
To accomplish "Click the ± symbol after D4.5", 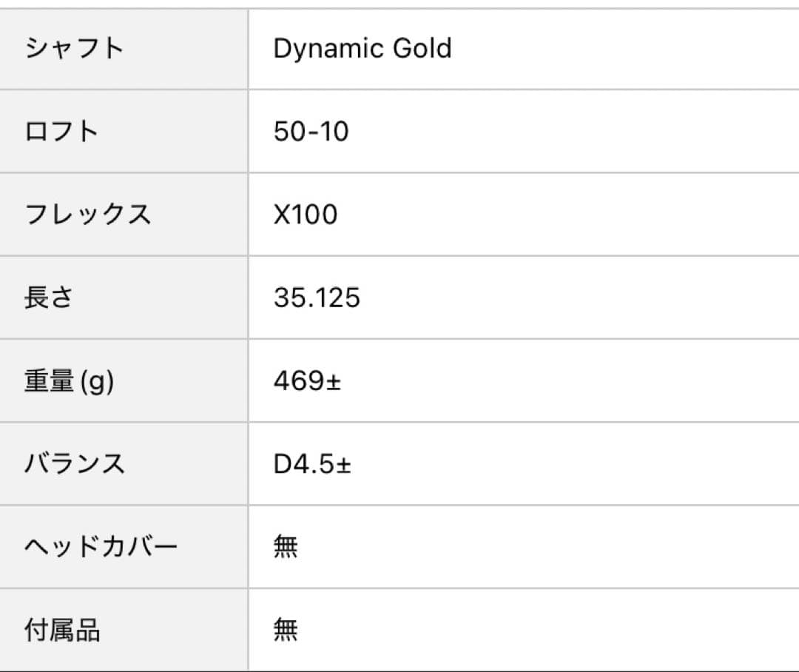I will 344,466.
